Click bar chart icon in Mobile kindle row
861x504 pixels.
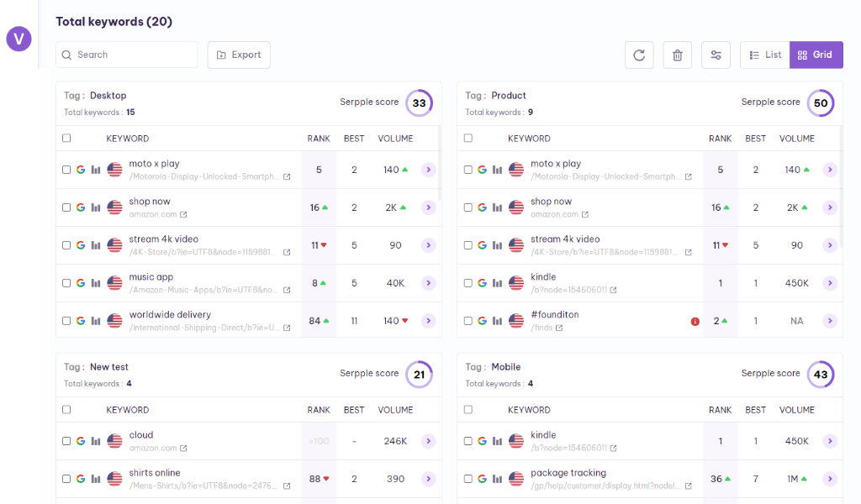tap(497, 441)
